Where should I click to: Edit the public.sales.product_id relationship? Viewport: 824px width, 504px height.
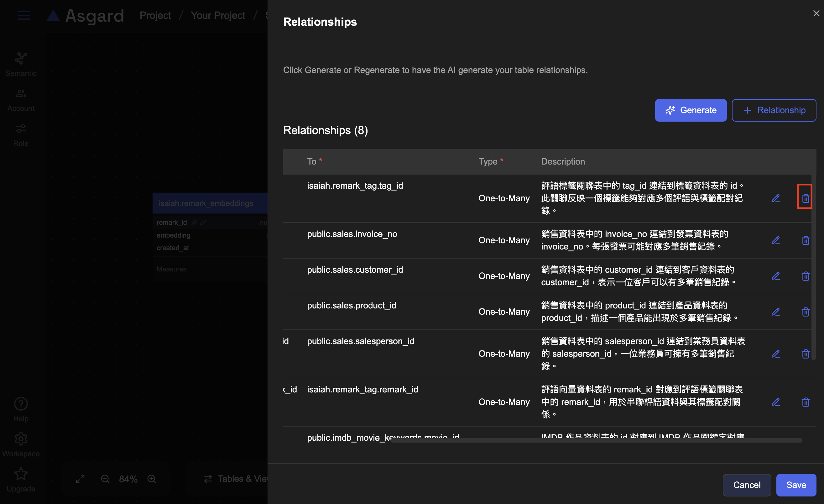click(775, 312)
